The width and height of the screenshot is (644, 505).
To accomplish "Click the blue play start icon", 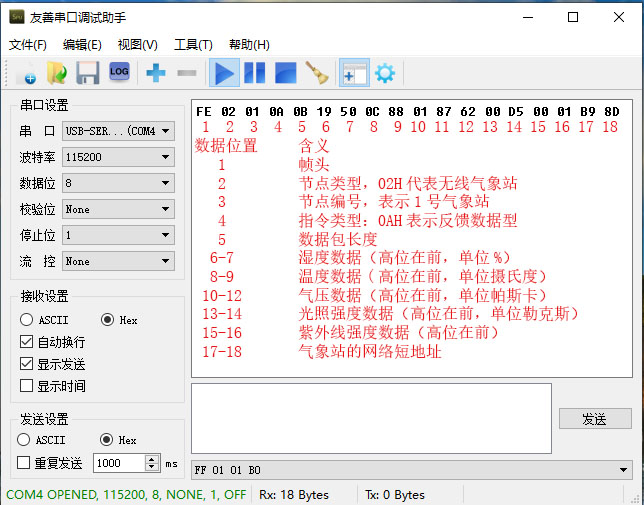I will click(224, 73).
